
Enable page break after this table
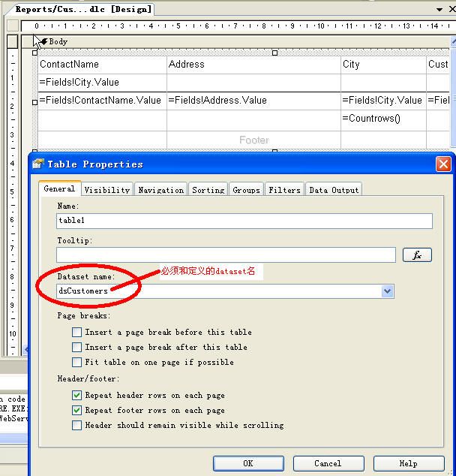(x=76, y=347)
